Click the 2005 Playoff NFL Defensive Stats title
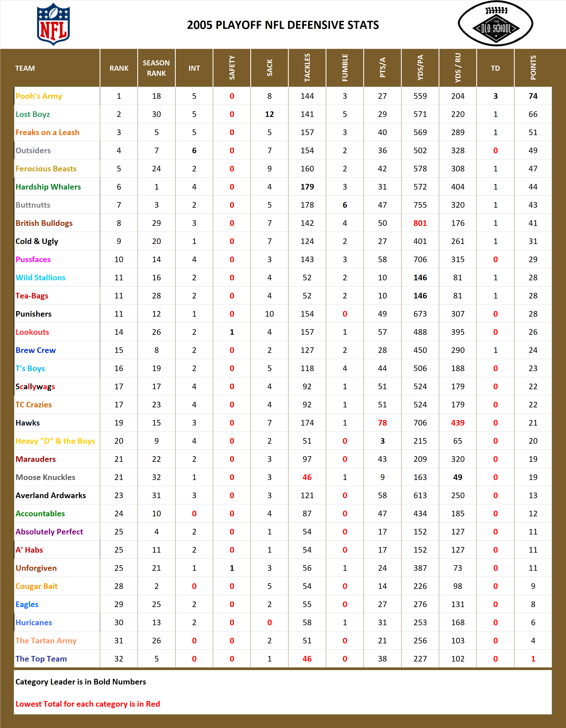The image size is (566, 728). [283, 24]
